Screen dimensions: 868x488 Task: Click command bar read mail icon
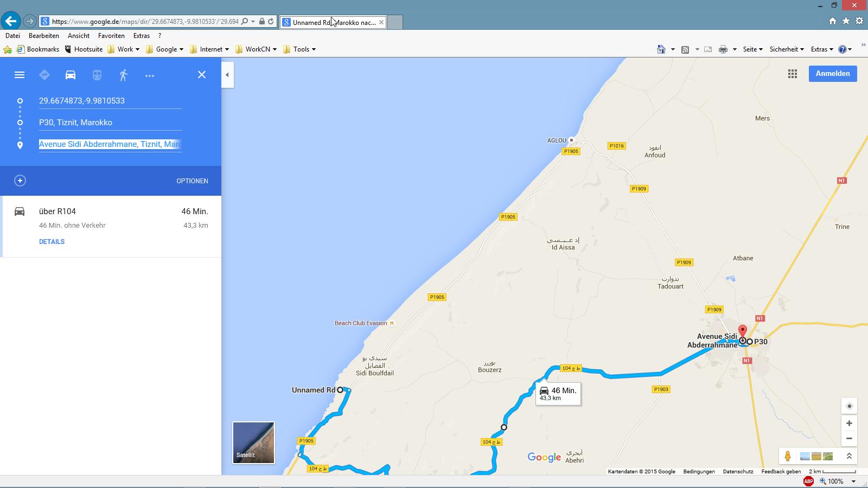click(x=708, y=49)
